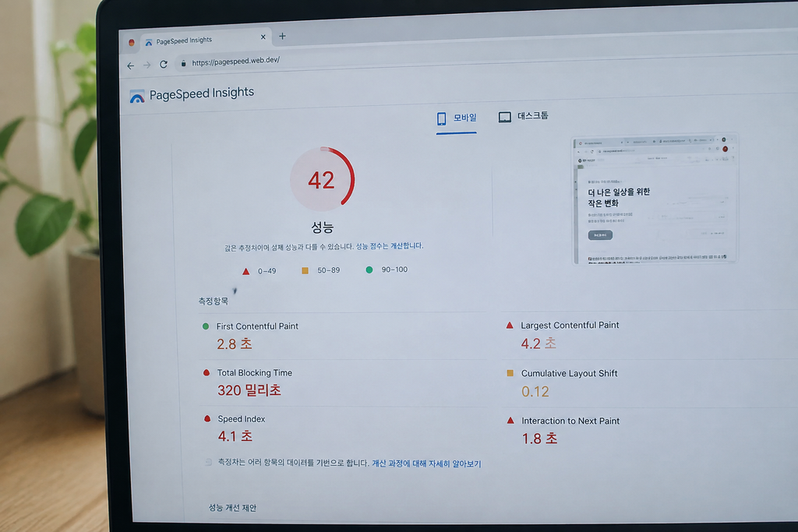Viewport: 798px width, 532px height.
Task: Click the First Contentful Paint metric label
Action: point(257,326)
